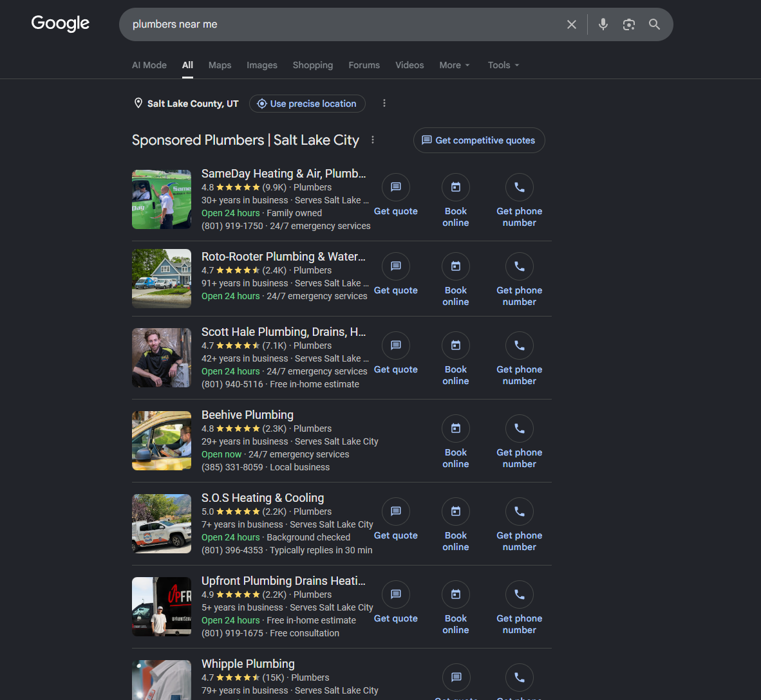
Task: Open three-dot menu beside Sponsored Plumbers heading
Action: (373, 140)
